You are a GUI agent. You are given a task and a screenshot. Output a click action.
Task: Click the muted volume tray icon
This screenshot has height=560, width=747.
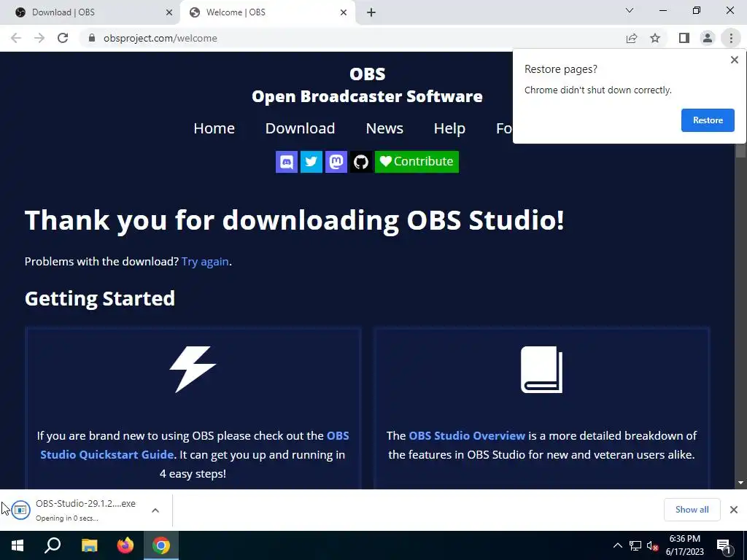point(653,545)
